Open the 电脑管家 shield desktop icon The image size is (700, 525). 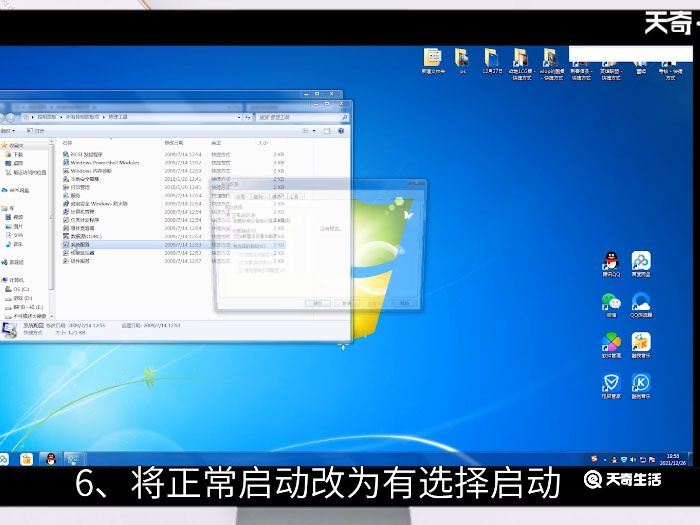[611, 386]
